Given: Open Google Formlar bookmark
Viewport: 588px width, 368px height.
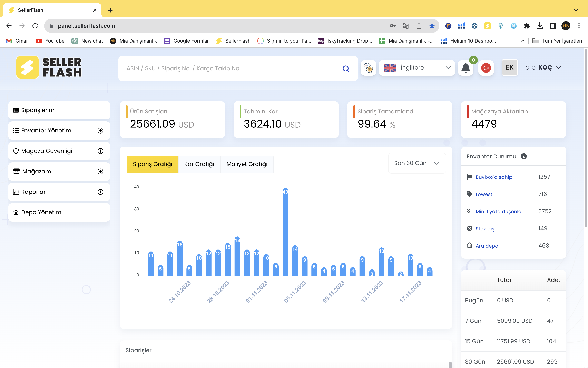Looking at the screenshot, I should pos(186,41).
